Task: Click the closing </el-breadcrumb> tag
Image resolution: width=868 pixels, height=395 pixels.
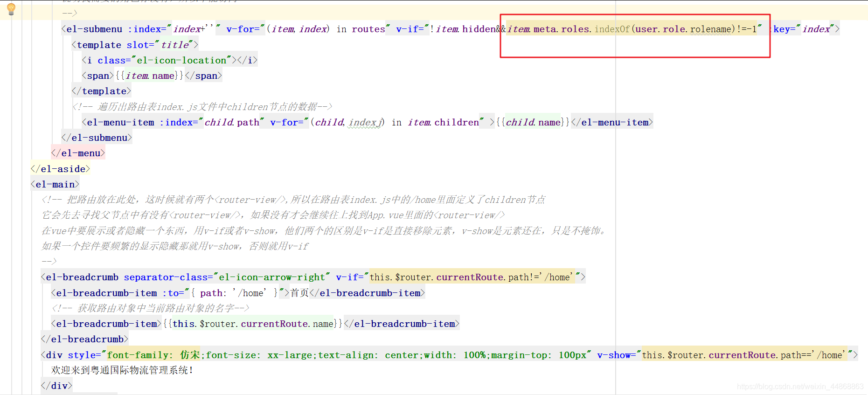Action: coord(84,339)
